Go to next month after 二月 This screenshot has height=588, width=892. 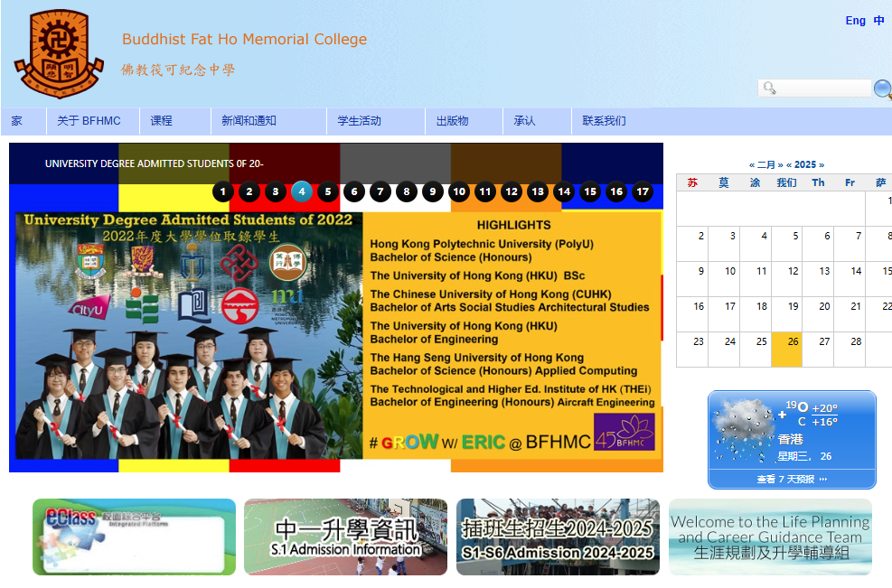point(780,165)
